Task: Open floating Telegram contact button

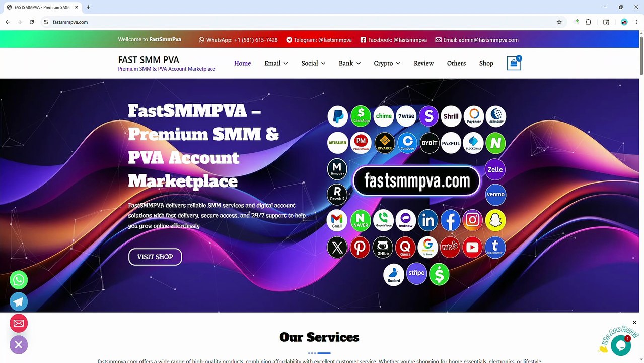Action: point(19,301)
